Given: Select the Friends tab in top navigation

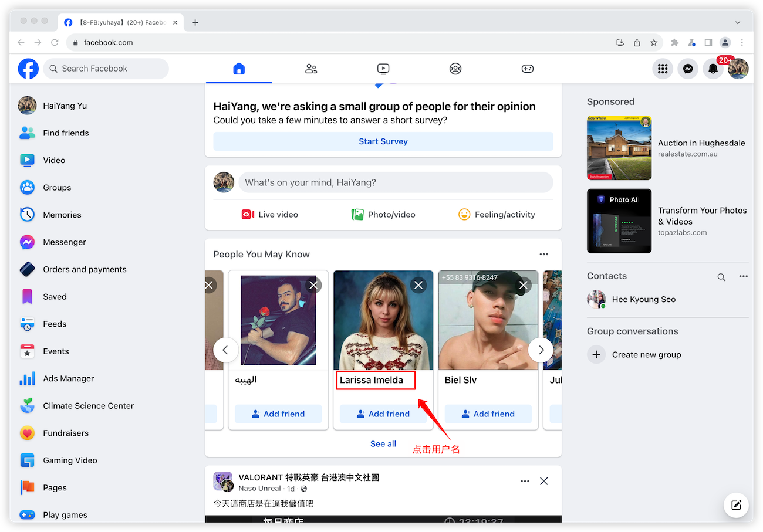Looking at the screenshot, I should [x=311, y=69].
